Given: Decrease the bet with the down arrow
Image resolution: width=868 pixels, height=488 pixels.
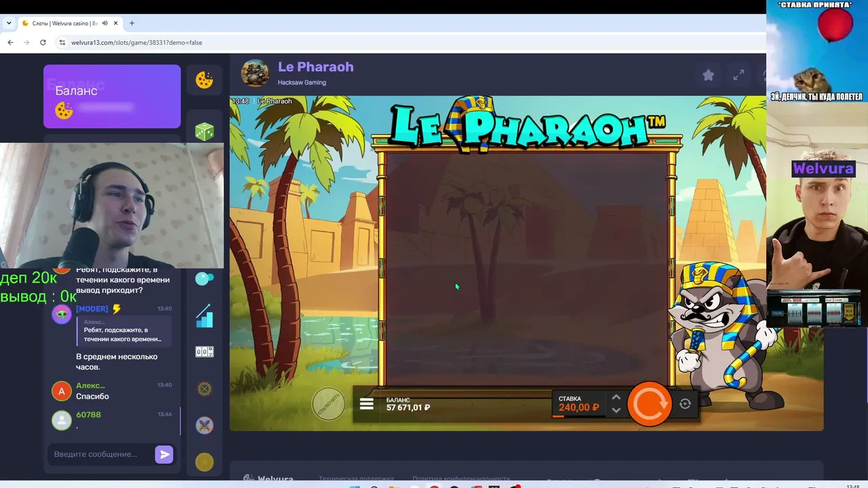Looking at the screenshot, I should 616,410.
